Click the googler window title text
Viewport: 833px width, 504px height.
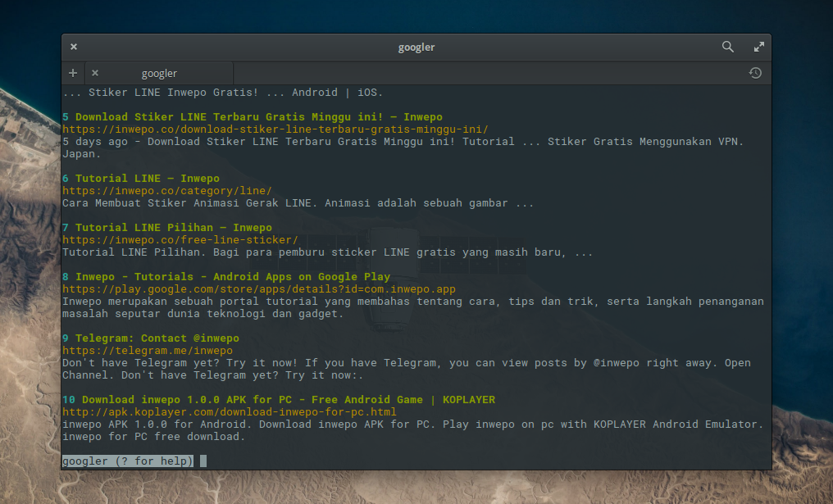(x=416, y=48)
